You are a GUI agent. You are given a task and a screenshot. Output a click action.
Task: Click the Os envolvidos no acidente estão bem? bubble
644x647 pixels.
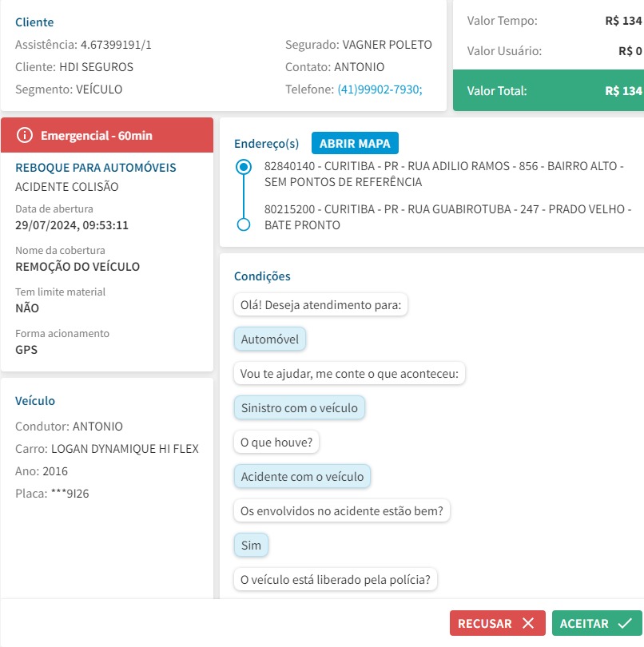pos(341,511)
